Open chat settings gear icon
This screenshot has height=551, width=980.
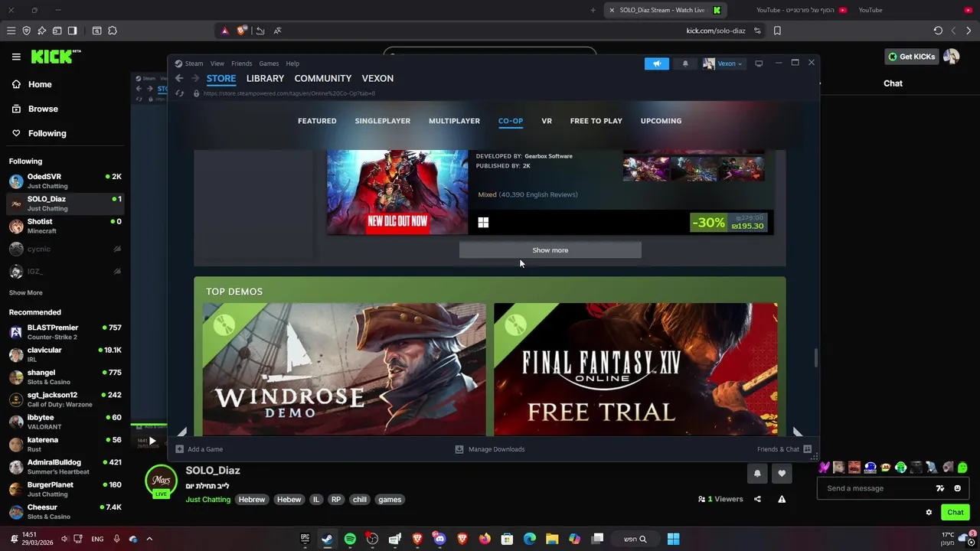point(929,512)
